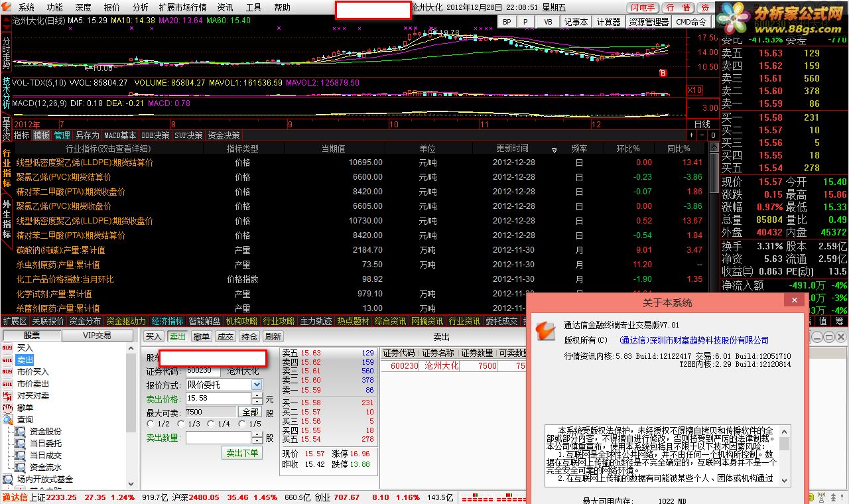Select the 卖出 sell icon in trade tree
849x504 pixels.
click(x=7, y=359)
